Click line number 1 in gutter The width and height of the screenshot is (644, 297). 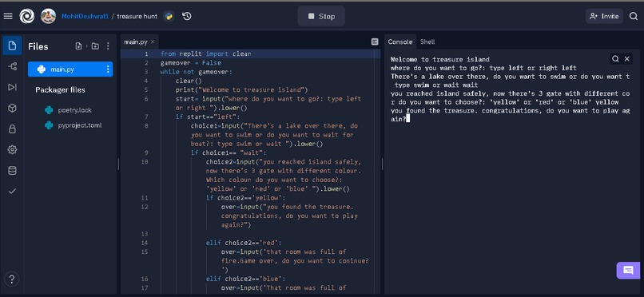click(x=146, y=53)
